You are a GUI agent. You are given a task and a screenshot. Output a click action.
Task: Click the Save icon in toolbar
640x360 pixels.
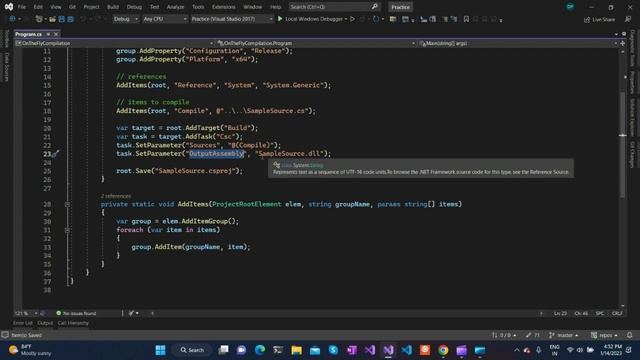[x=62, y=19]
